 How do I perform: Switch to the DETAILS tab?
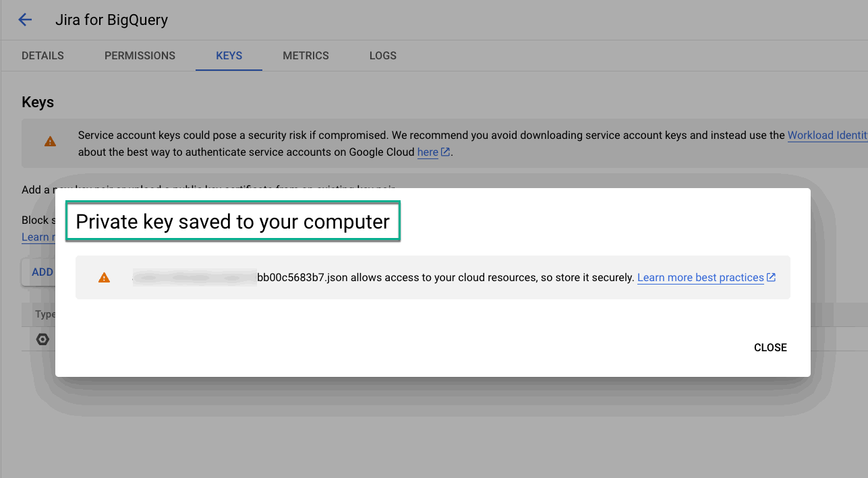pos(42,55)
